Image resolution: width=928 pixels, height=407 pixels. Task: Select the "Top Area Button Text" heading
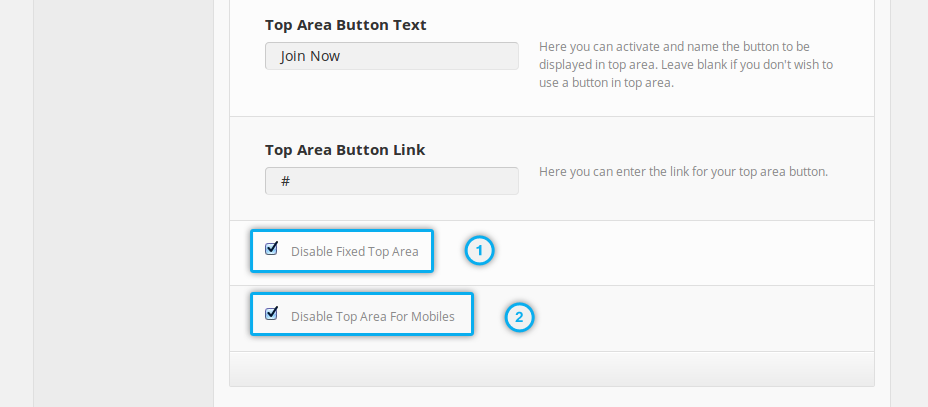click(x=346, y=25)
